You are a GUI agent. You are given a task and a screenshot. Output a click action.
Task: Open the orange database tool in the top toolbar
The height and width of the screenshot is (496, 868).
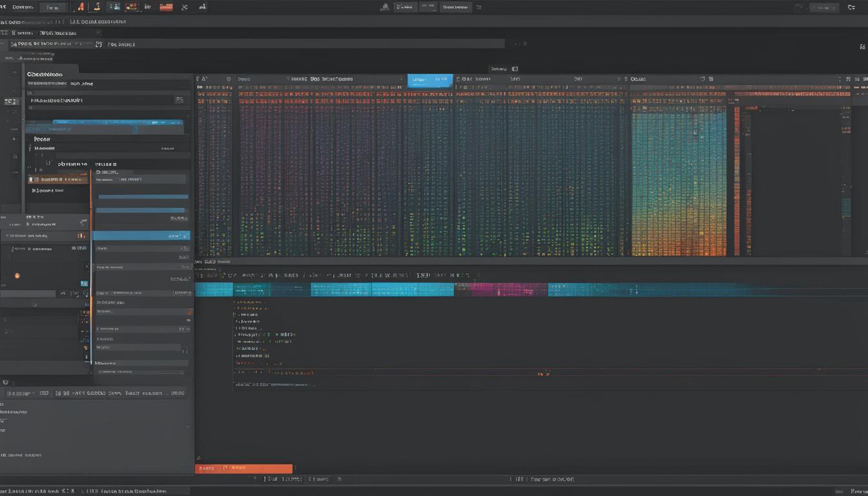[165, 7]
